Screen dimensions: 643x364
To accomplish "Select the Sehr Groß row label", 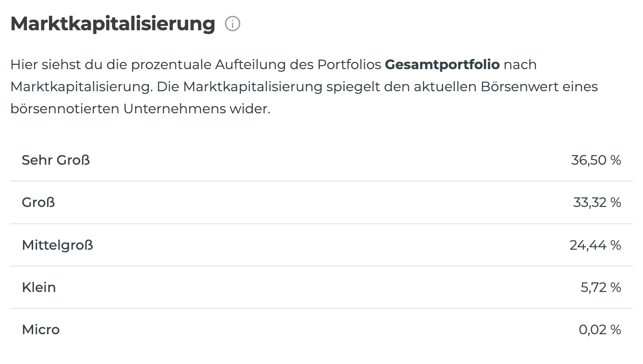I will (56, 160).
